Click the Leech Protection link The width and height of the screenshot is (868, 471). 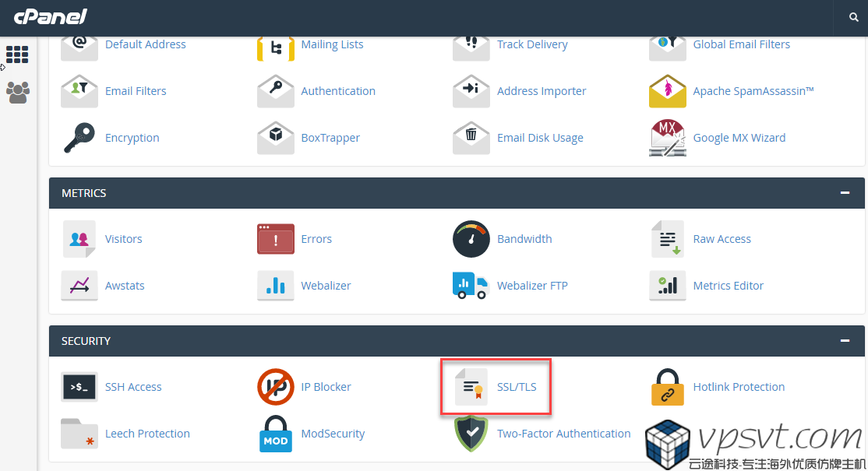(x=147, y=434)
